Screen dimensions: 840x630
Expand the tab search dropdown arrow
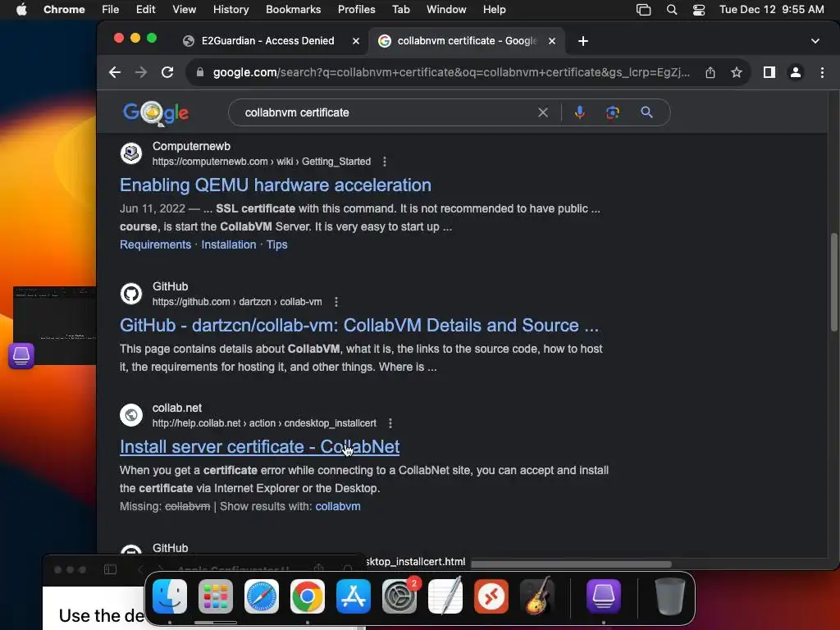click(x=815, y=41)
